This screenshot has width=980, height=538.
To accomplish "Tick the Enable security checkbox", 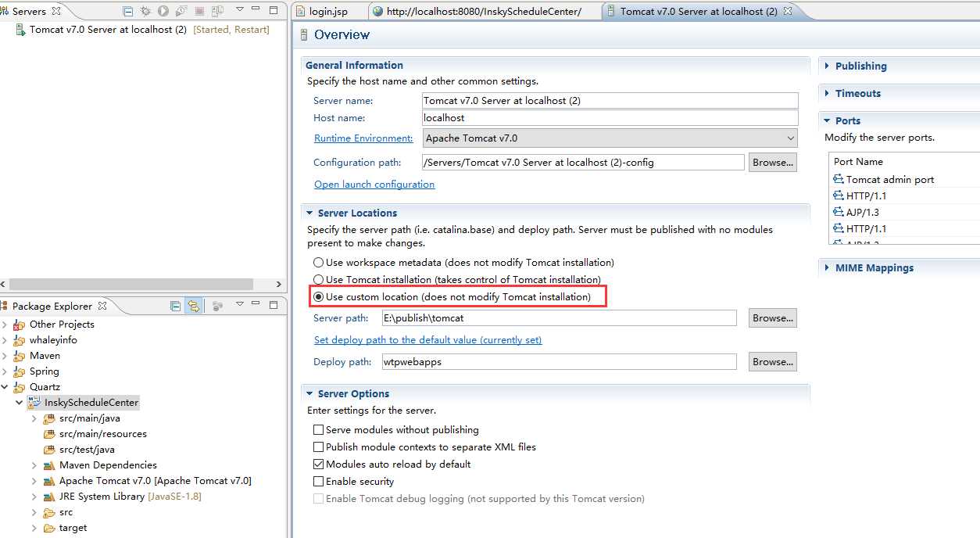I will pyautogui.click(x=318, y=482).
